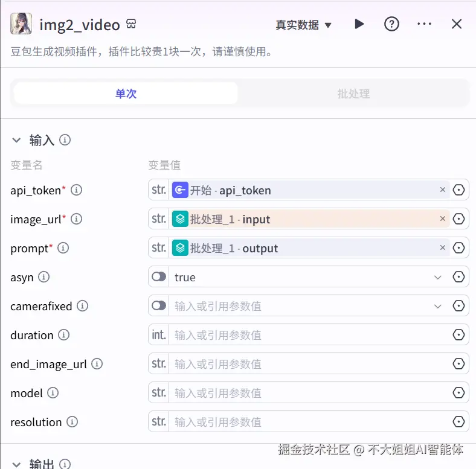Click variable reference icon for model row
Screen dimensions: 476x469
[458, 393]
